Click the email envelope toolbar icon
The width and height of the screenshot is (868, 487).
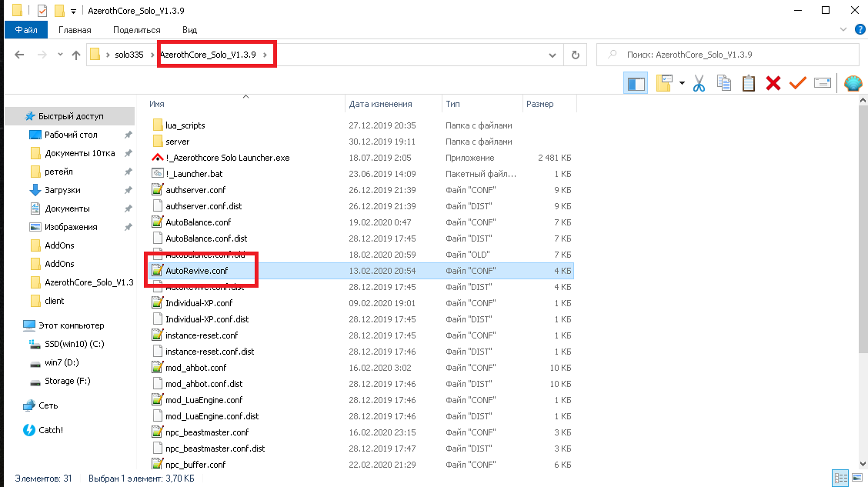[x=823, y=84]
